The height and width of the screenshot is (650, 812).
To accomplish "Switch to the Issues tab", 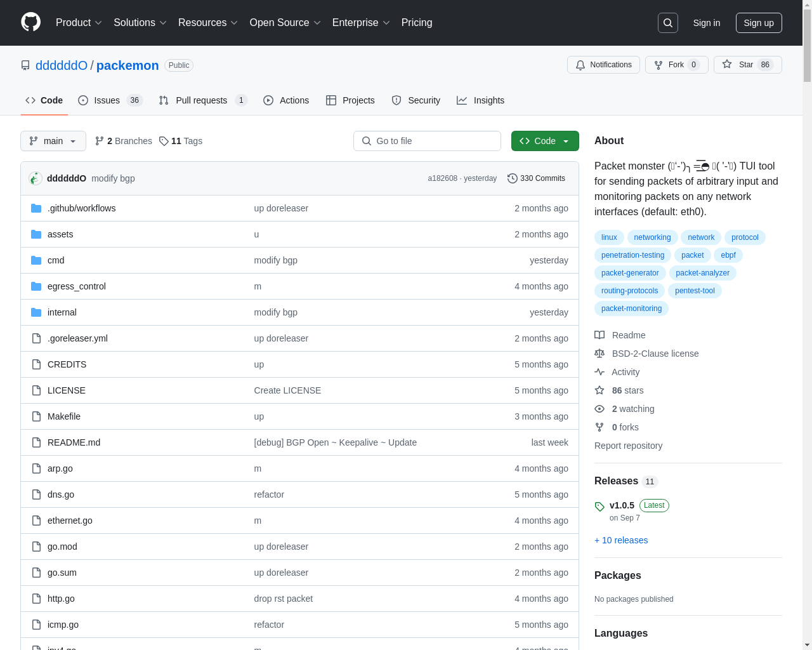I will (x=110, y=100).
